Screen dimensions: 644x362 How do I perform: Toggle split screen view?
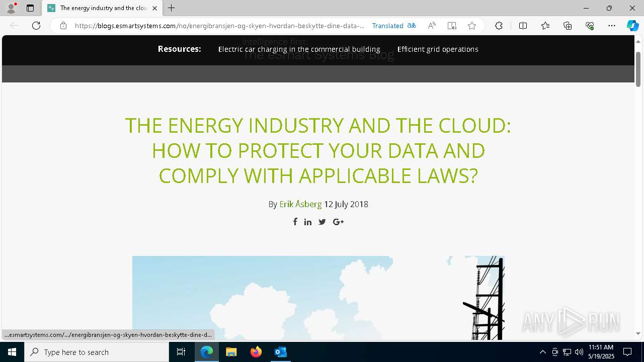pos(523,26)
